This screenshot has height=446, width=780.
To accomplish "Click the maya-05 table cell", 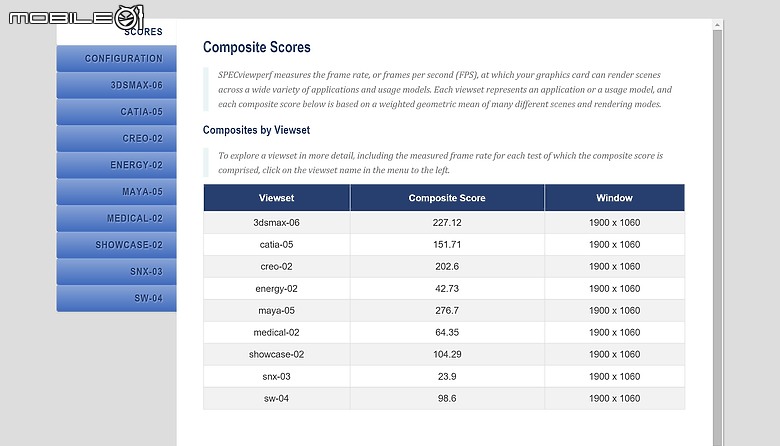I will (277, 310).
